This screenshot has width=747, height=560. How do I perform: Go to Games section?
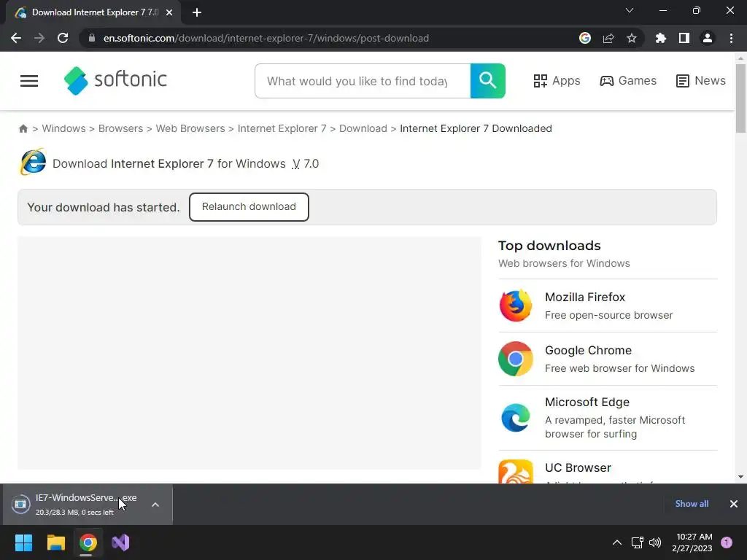click(628, 81)
